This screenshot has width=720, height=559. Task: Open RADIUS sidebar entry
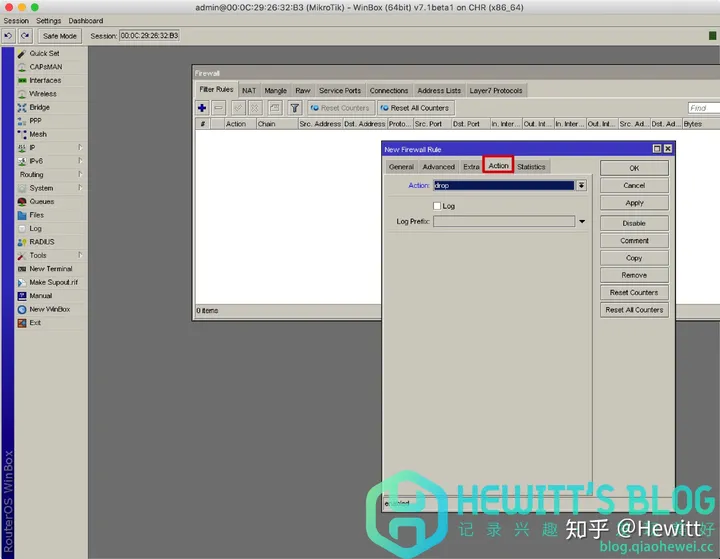(42, 242)
